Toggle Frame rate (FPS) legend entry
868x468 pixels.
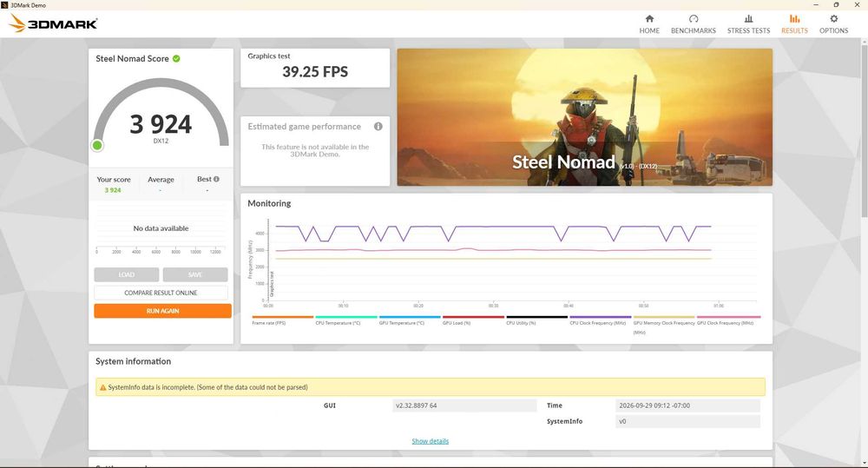282,320
